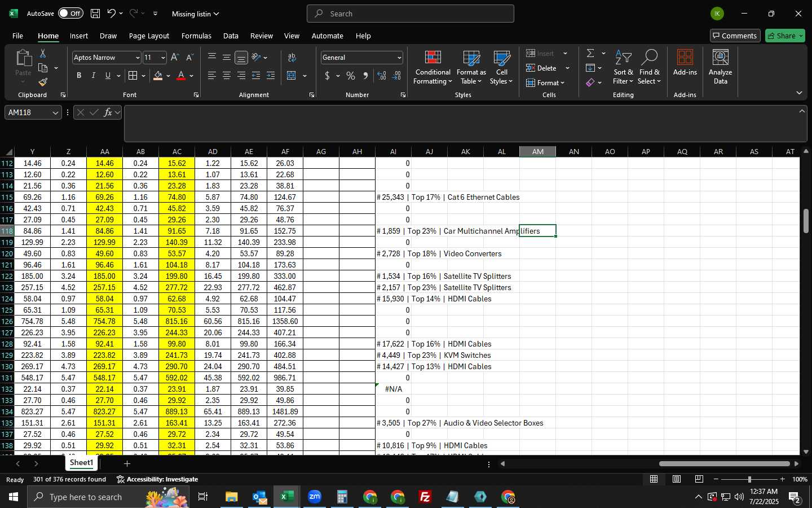Toggle Top Align alignment

tap(212, 57)
